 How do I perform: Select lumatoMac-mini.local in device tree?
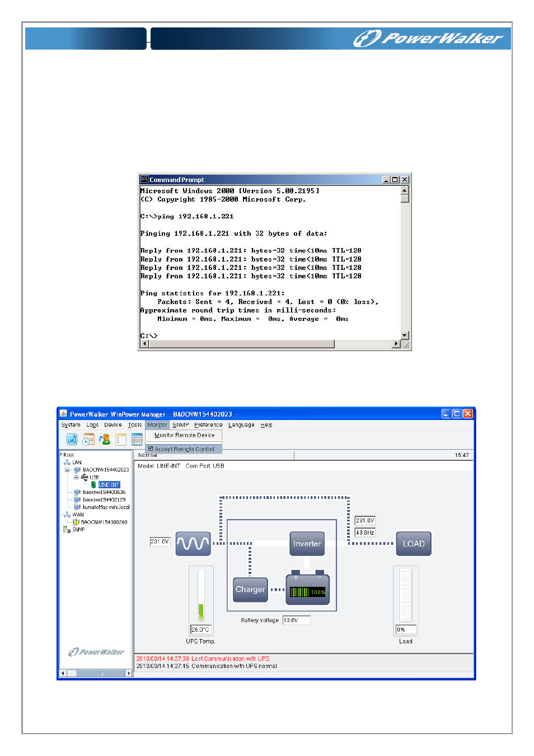click(x=106, y=507)
